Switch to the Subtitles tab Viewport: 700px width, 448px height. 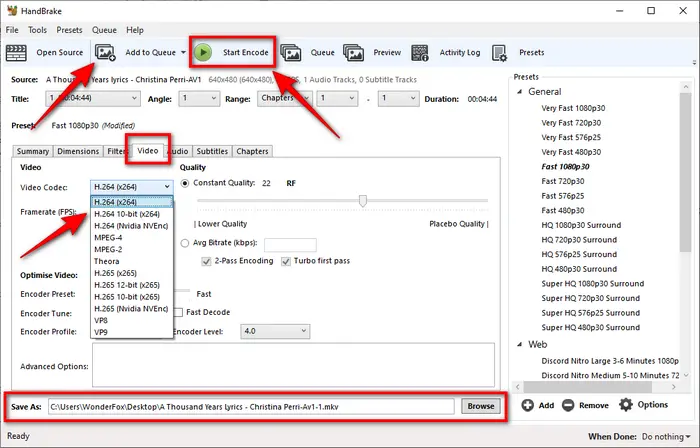click(x=211, y=151)
